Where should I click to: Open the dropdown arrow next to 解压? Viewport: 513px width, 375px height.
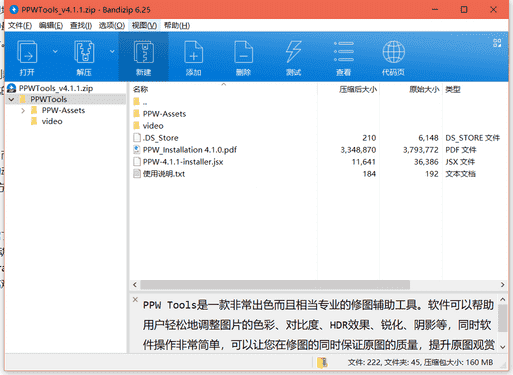click(x=112, y=51)
